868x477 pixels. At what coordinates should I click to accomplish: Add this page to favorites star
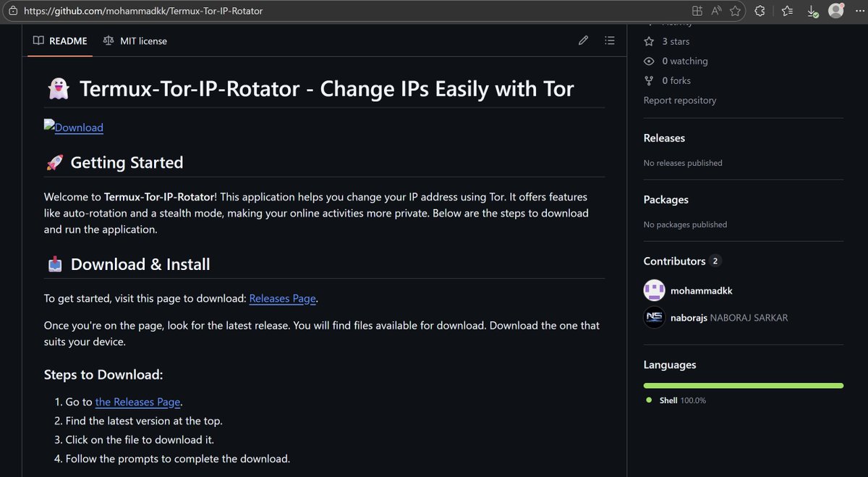click(x=736, y=11)
